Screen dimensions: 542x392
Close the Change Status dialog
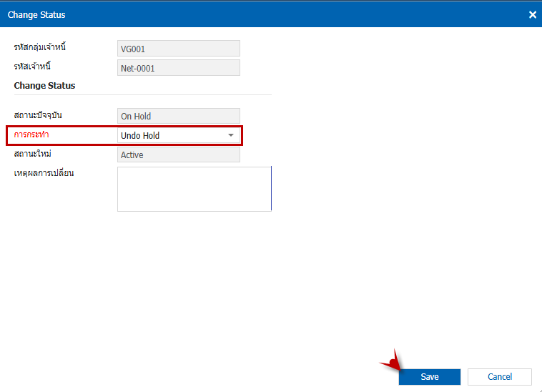[532, 14]
